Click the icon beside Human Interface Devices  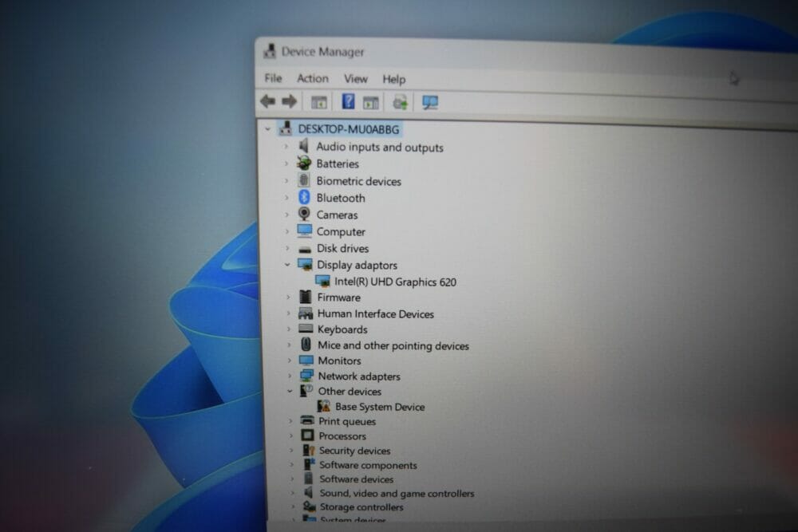coord(306,313)
